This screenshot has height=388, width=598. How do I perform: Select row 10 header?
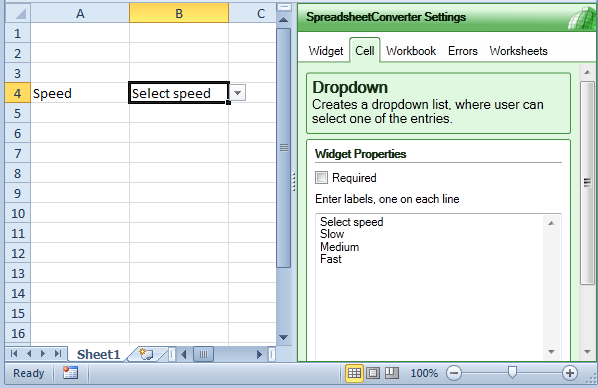18,213
